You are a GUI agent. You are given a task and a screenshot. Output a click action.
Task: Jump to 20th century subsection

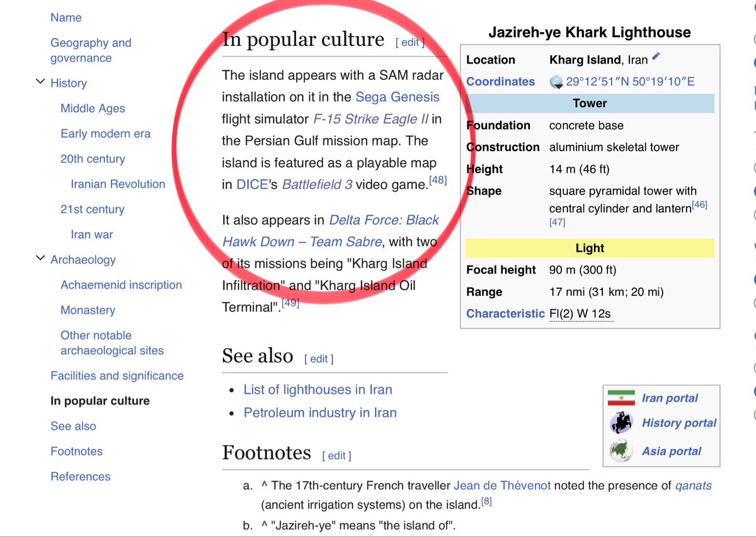point(93,159)
